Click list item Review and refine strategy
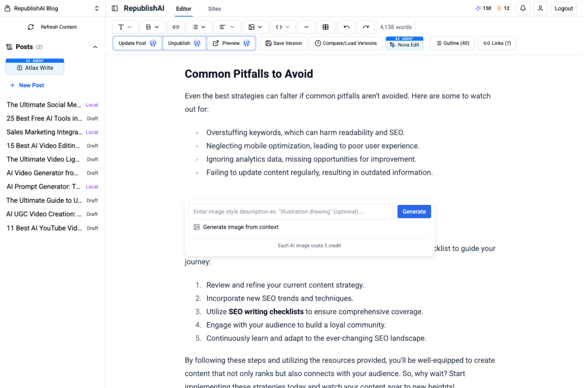This screenshot has height=388, width=588. (285, 285)
